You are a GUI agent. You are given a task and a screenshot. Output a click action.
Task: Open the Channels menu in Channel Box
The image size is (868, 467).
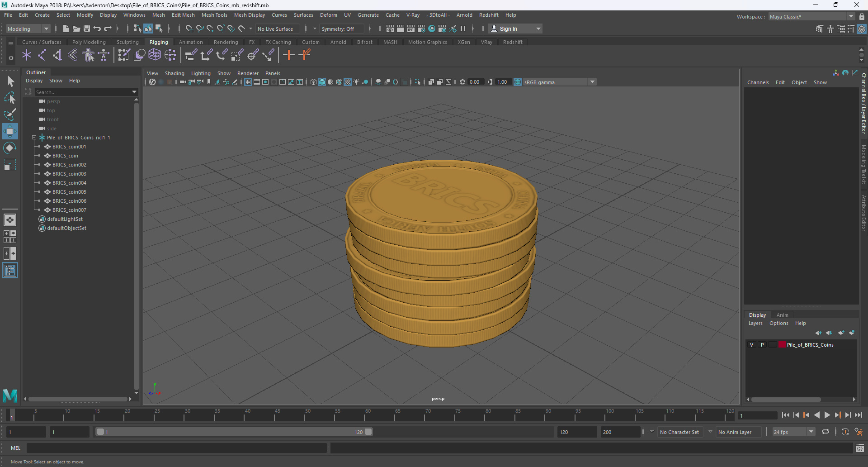[x=758, y=82]
